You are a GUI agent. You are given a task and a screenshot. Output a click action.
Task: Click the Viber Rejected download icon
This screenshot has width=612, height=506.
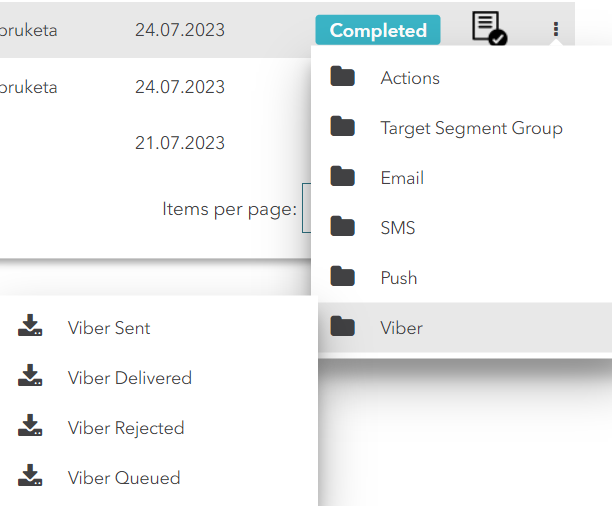pyautogui.click(x=30, y=427)
